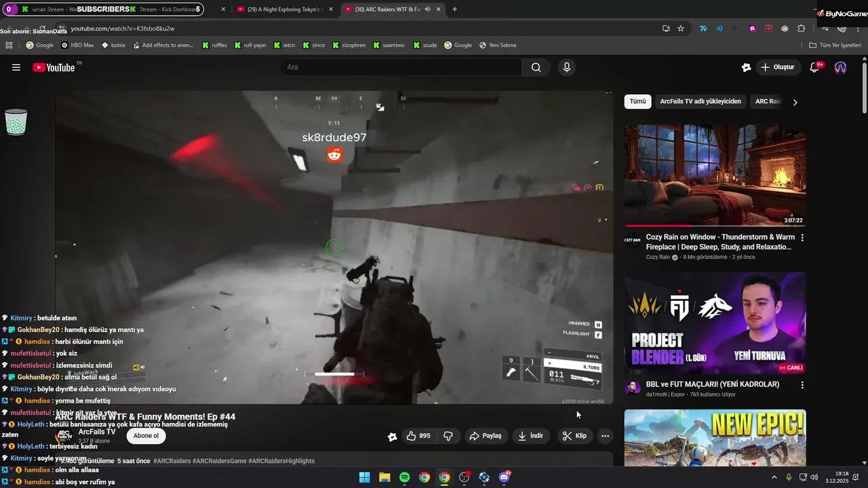Open options menu for BBL ve FUT video

802,385
